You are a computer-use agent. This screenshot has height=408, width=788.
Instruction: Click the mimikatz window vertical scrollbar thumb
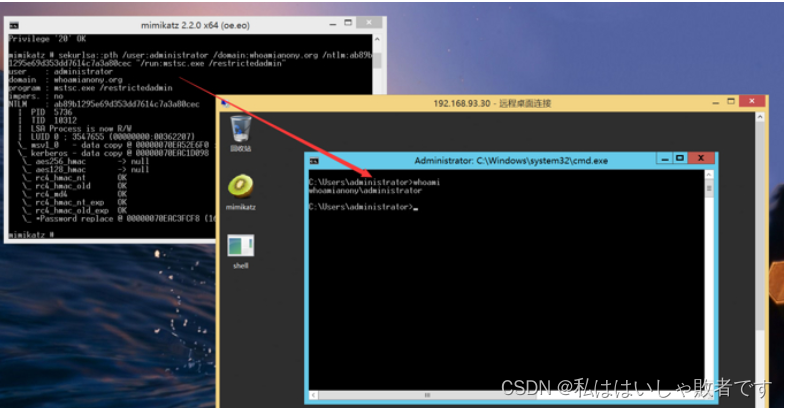[376, 60]
